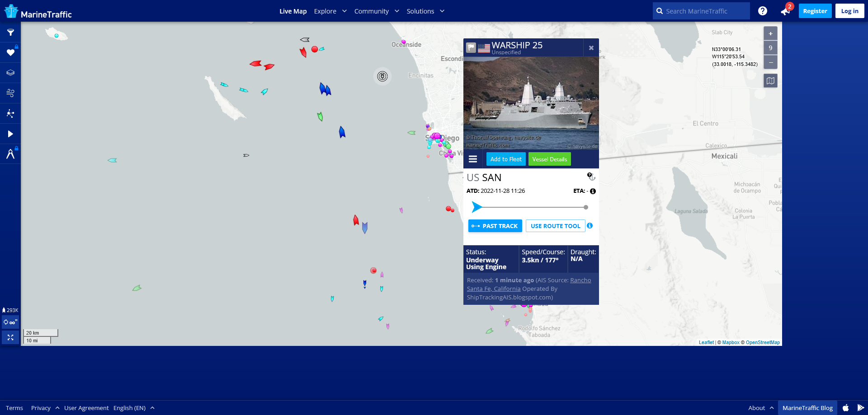
Task: Select the circular anchorage marker near Encinitas
Action: click(382, 76)
